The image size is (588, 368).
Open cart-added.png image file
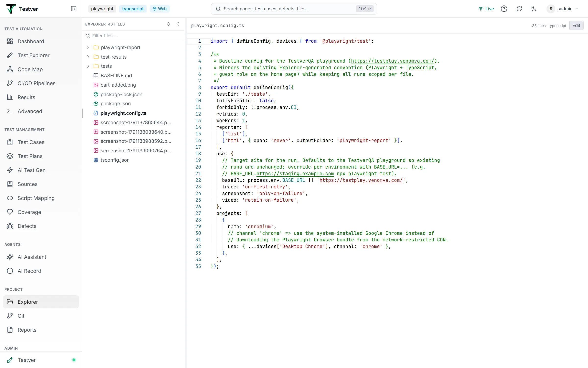point(134,85)
